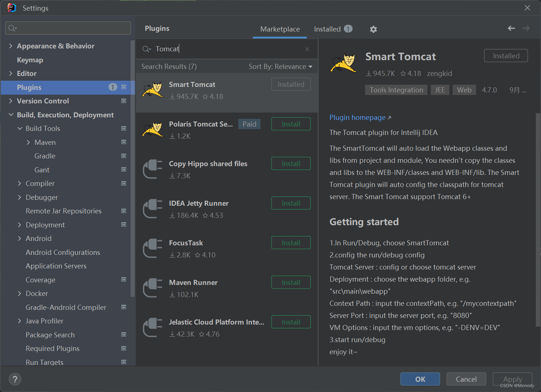Click the JEE tag
Screen dimensions: 541x392
point(440,90)
